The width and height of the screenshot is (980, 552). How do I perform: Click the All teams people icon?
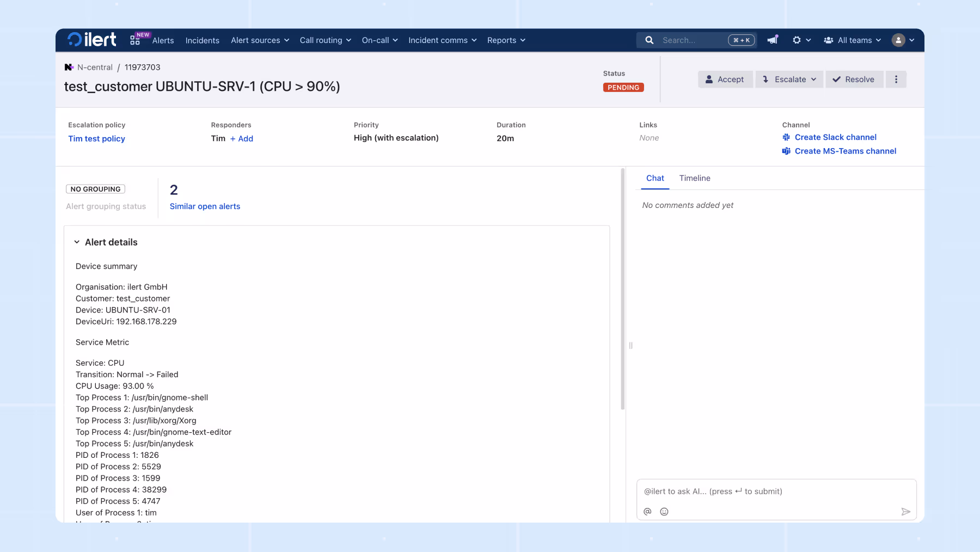point(829,40)
